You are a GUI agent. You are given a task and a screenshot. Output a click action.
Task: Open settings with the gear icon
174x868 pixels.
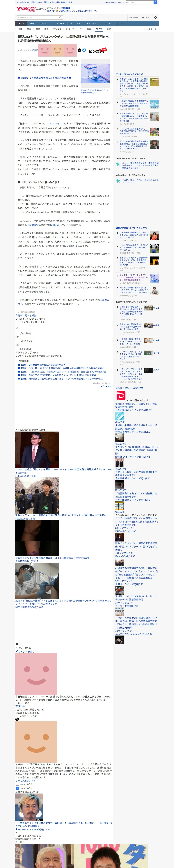tap(155, 18)
